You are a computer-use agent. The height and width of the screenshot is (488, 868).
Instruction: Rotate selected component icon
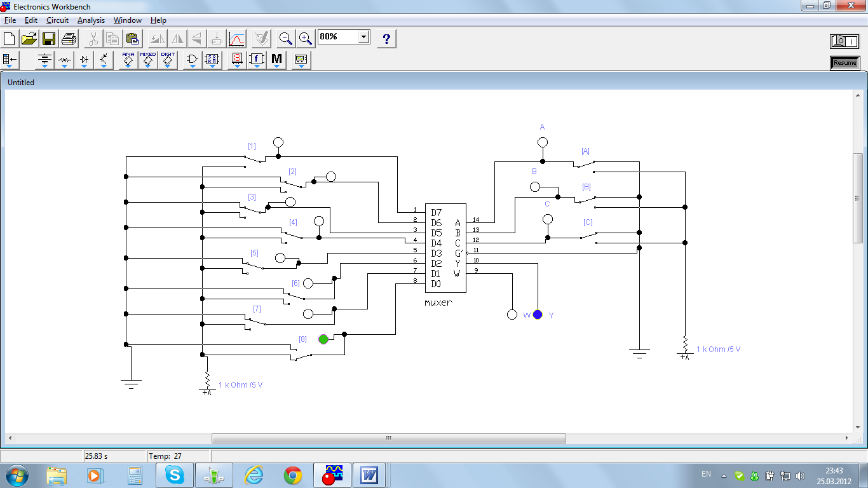click(158, 39)
